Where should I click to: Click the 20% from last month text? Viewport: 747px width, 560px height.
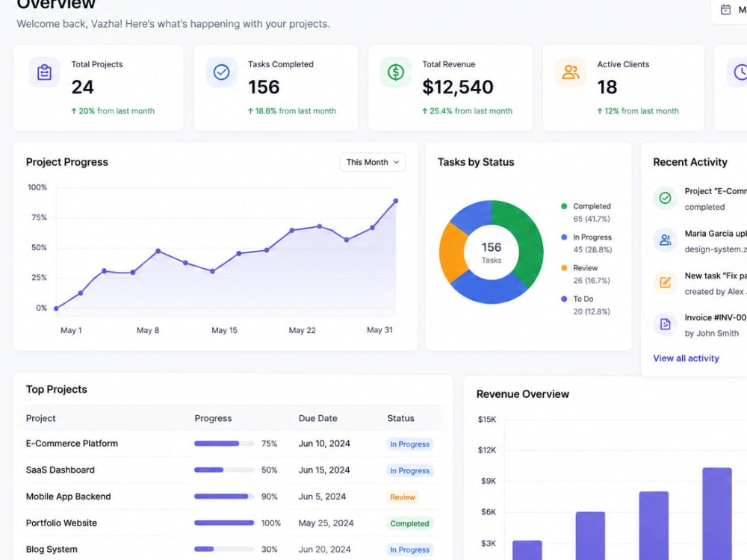pyautogui.click(x=113, y=111)
